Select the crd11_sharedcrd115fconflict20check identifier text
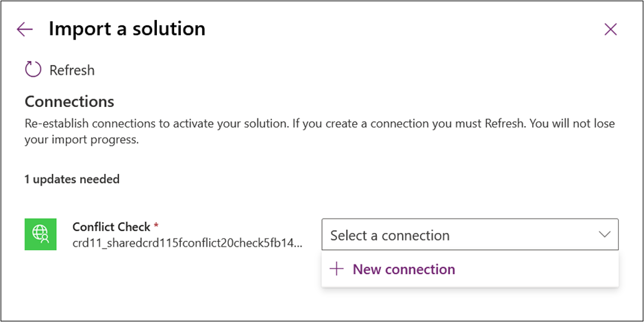 [188, 243]
